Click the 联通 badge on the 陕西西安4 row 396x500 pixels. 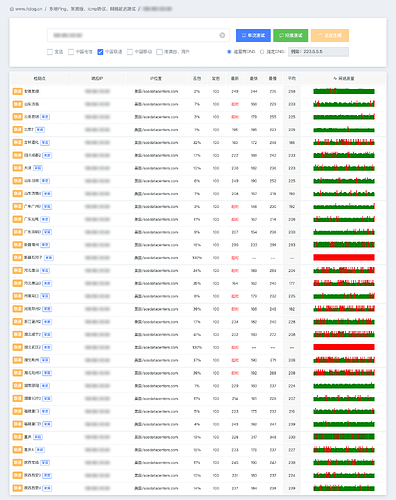pos(18,488)
